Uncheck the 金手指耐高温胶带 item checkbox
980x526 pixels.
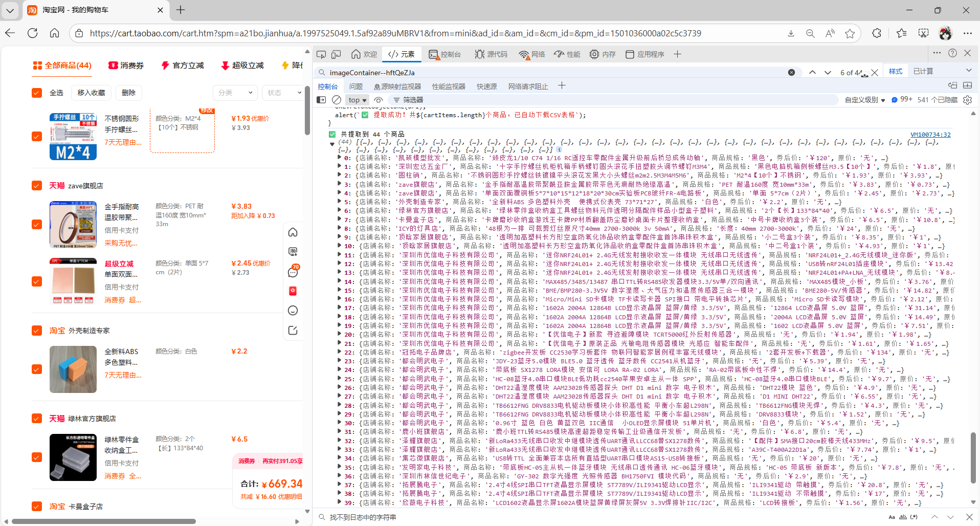37,224
